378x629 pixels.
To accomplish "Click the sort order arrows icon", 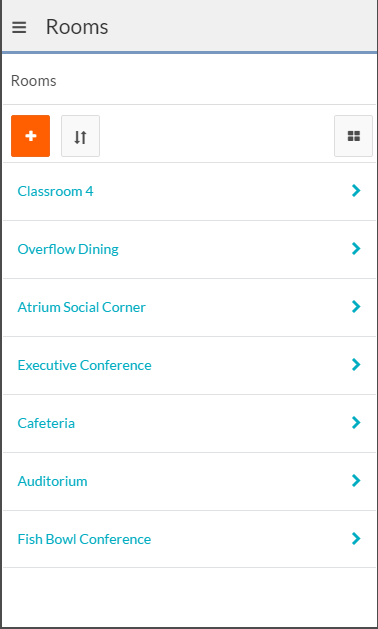I will tap(80, 136).
